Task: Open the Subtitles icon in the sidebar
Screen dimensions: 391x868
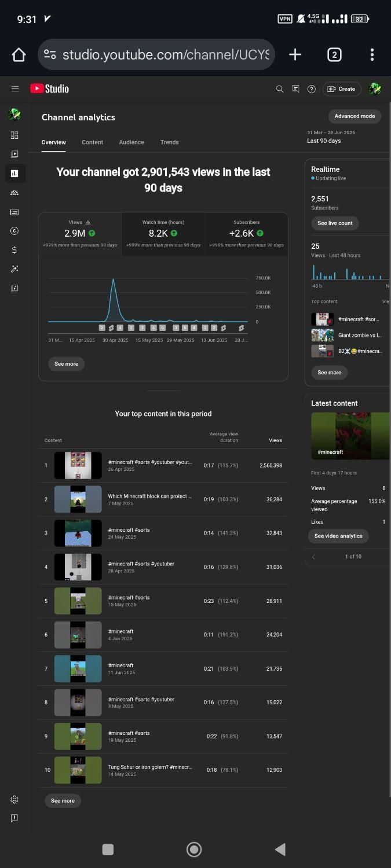Action: [14, 212]
